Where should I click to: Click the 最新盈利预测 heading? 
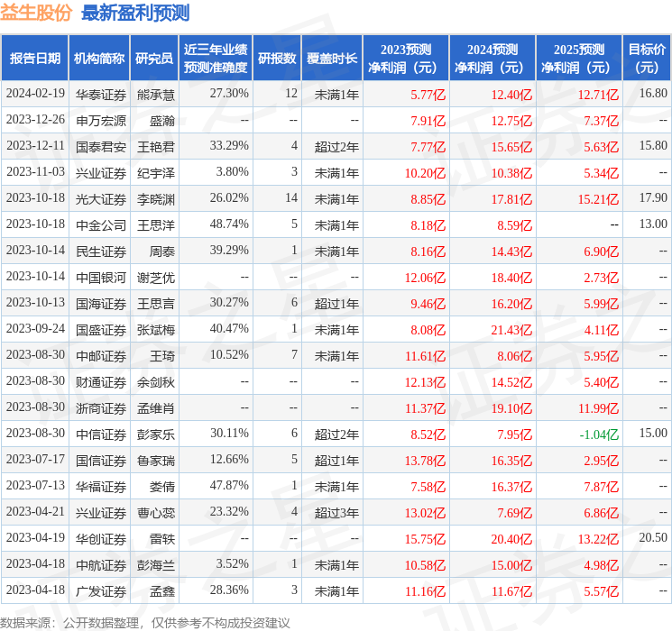[135, 13]
